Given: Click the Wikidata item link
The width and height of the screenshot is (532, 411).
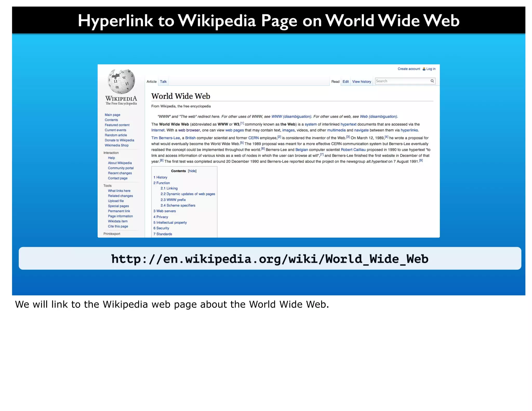Looking at the screenshot, I should pyautogui.click(x=118, y=221).
